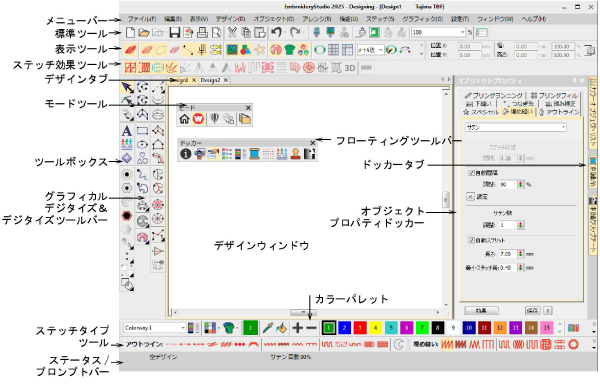Select the rectangle shape tool in toolbox
Image resolution: width=600 pixels, height=384 pixels.
click(142, 131)
